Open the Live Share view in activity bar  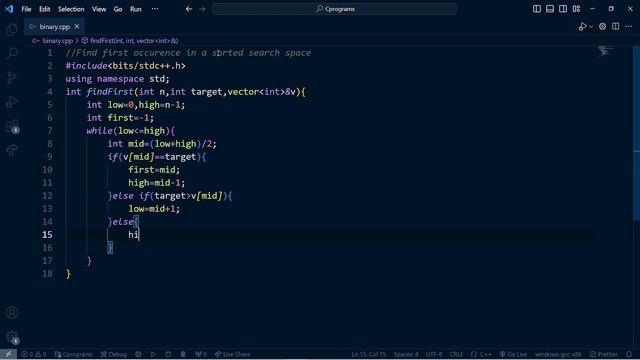pyautogui.click(x=12, y=150)
